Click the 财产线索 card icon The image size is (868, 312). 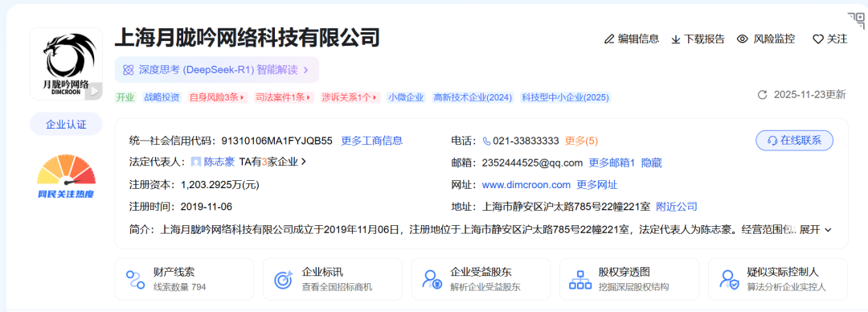tap(135, 279)
